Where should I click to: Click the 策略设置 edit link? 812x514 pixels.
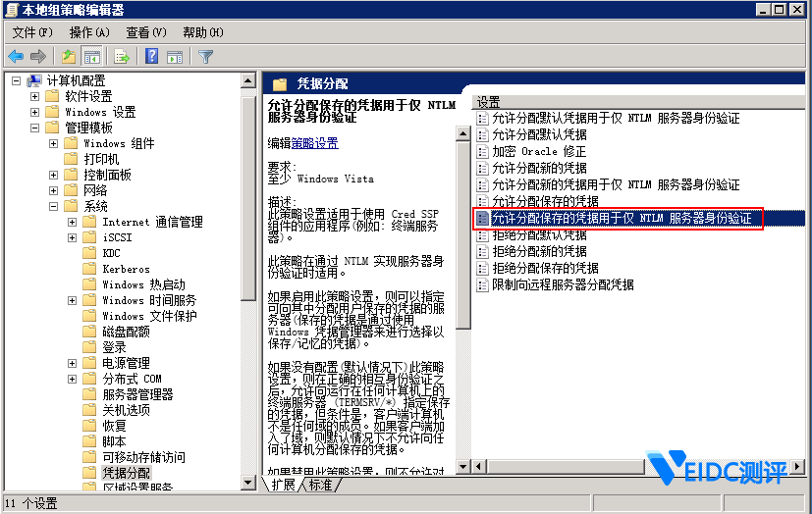click(315, 143)
